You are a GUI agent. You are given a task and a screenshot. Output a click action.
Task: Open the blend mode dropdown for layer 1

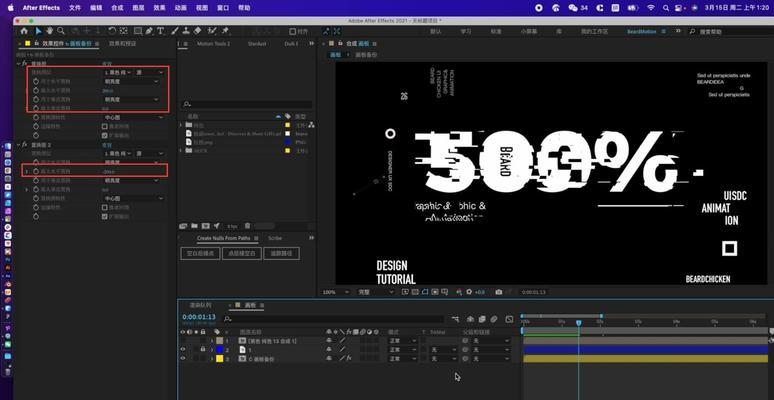point(402,341)
